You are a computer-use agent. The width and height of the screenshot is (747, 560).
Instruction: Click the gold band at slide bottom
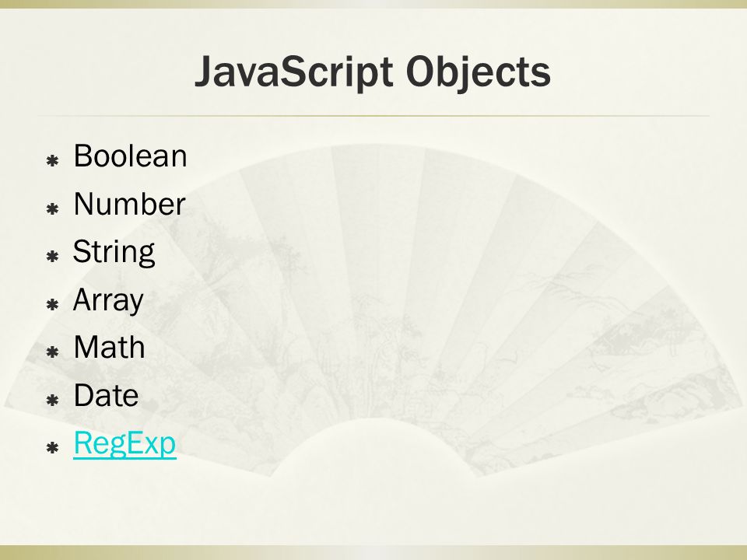coord(373,553)
